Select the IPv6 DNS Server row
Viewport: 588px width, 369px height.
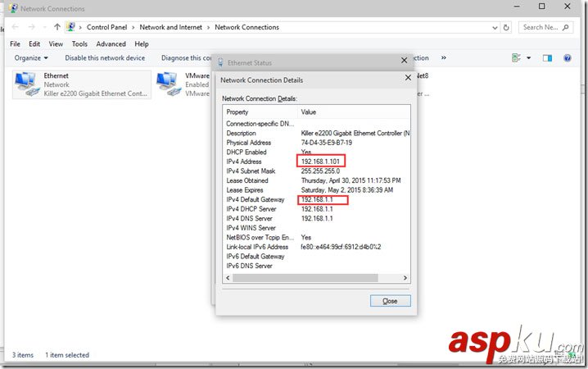[317, 266]
